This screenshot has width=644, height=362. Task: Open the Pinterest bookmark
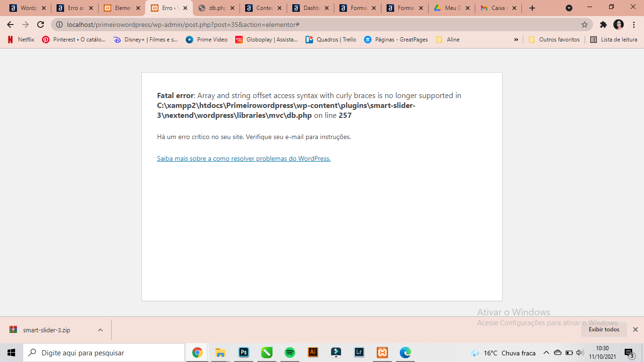click(74, 40)
